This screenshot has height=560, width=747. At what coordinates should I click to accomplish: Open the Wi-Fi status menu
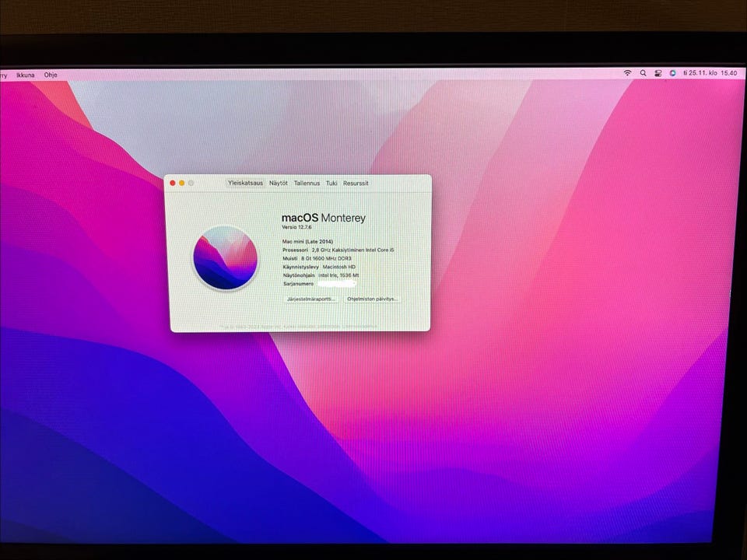(x=627, y=73)
